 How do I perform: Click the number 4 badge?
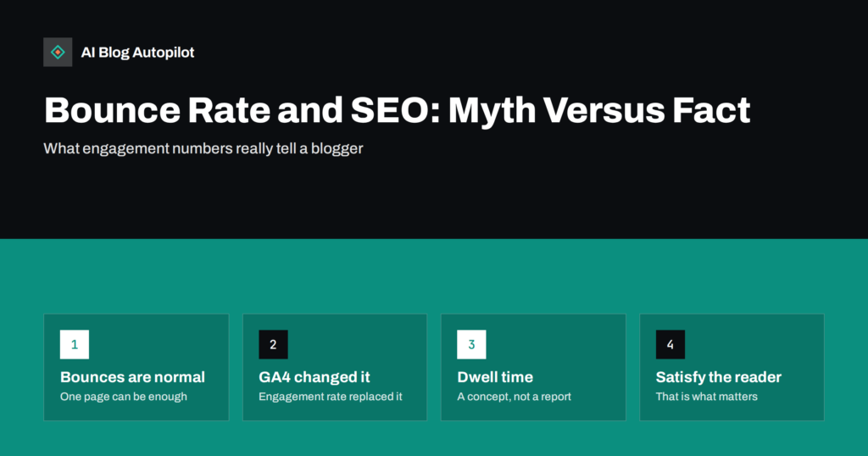click(x=670, y=344)
